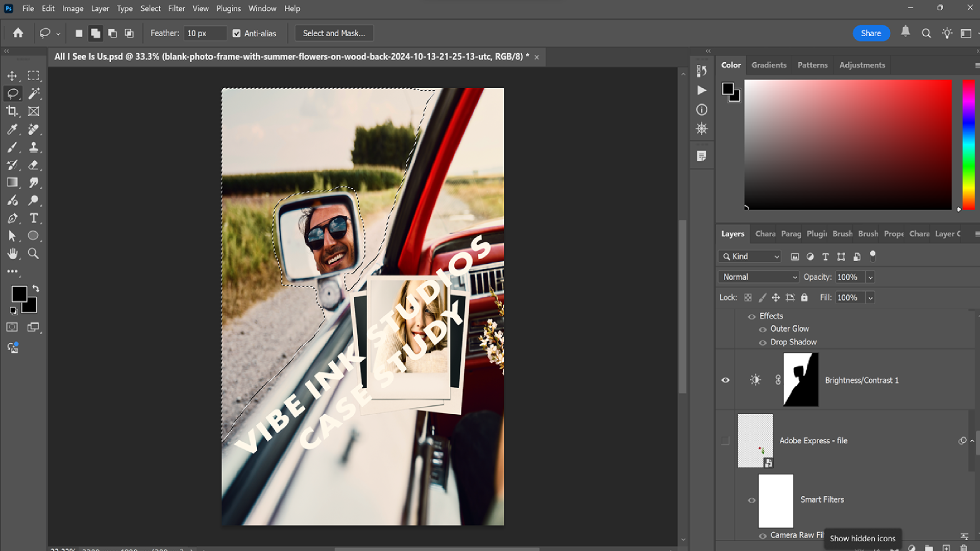The height and width of the screenshot is (551, 980).
Task: Click the rainbow hue slider strip
Action: (x=968, y=144)
